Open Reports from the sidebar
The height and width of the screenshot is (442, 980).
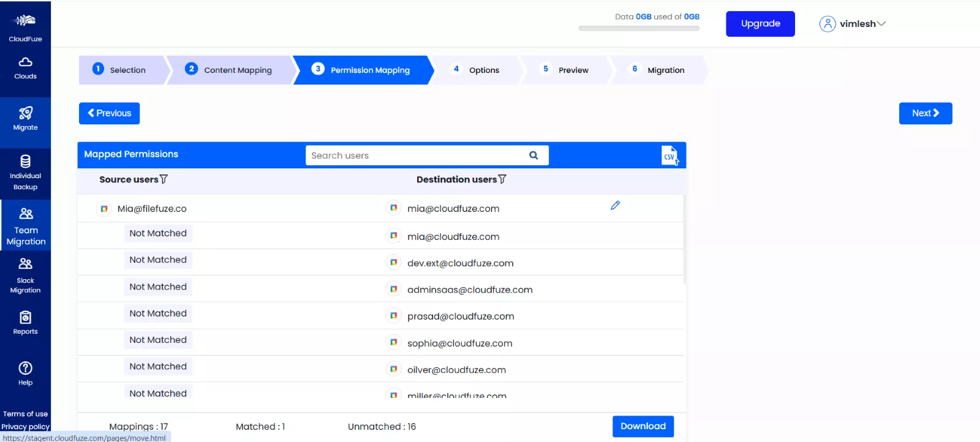click(x=25, y=323)
